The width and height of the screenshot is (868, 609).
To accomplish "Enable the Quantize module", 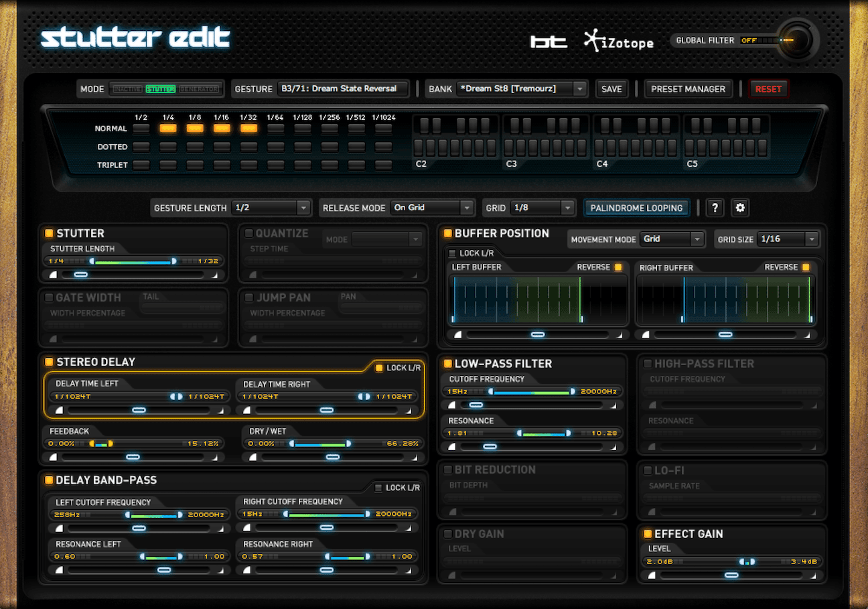I will pos(248,233).
